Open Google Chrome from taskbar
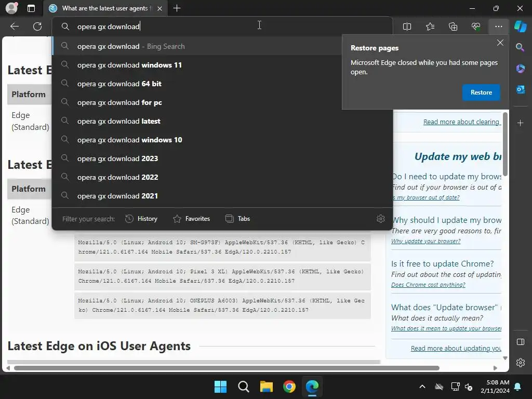The height and width of the screenshot is (399, 532). tap(289, 387)
